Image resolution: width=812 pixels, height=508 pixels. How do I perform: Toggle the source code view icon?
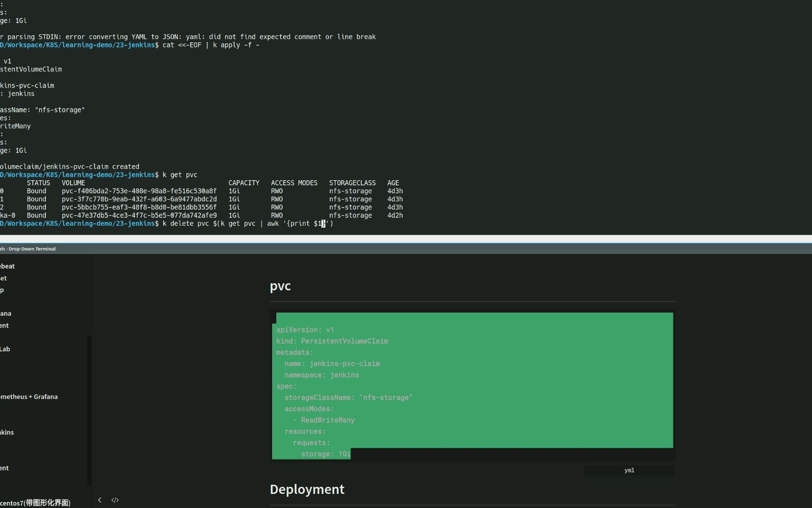[x=115, y=500]
